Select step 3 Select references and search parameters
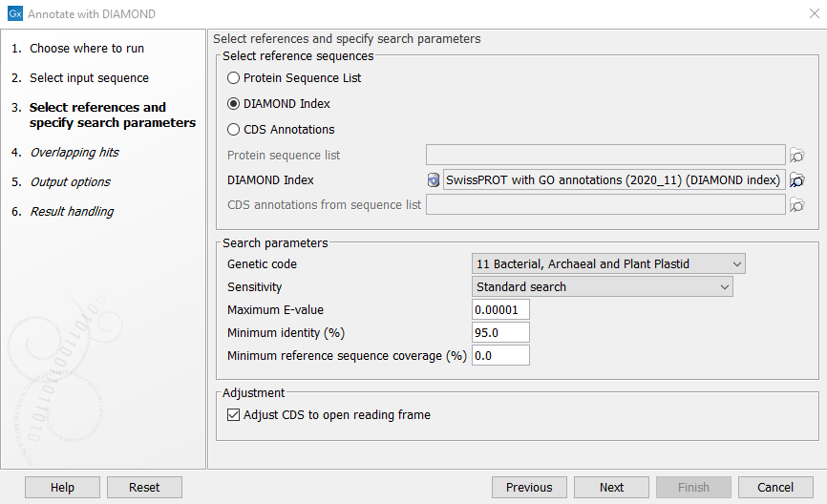The height and width of the screenshot is (504, 827). [x=113, y=115]
